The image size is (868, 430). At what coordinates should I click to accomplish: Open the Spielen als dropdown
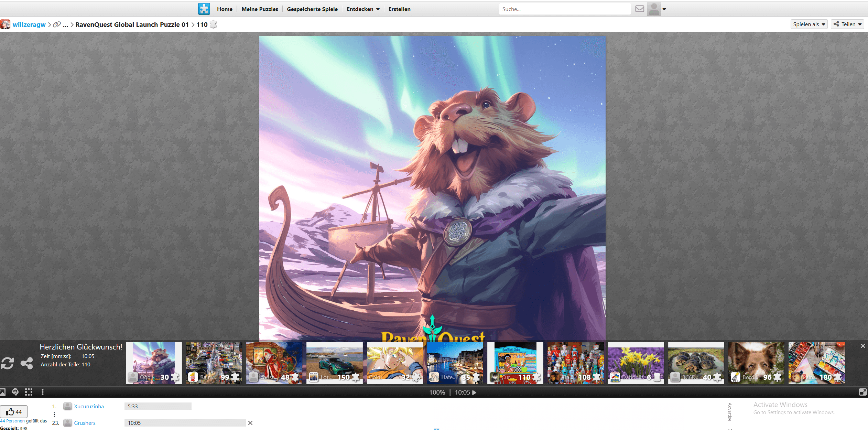(809, 24)
